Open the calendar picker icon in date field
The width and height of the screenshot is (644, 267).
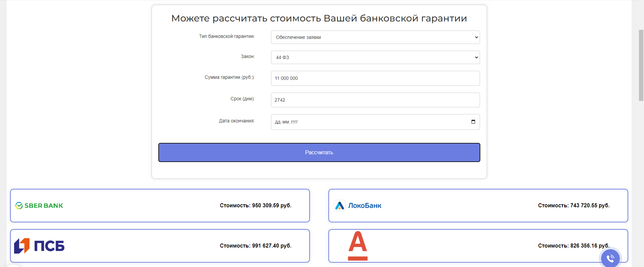coord(473,122)
